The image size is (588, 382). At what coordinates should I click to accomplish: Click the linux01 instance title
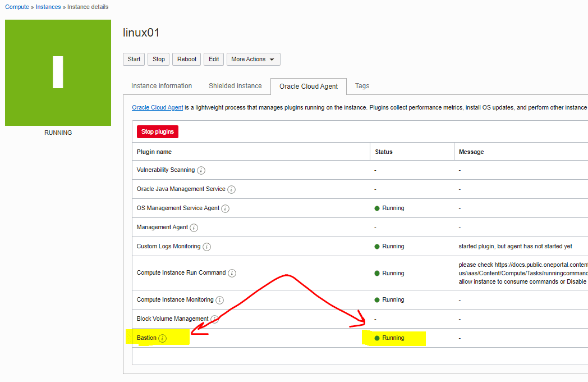(141, 33)
